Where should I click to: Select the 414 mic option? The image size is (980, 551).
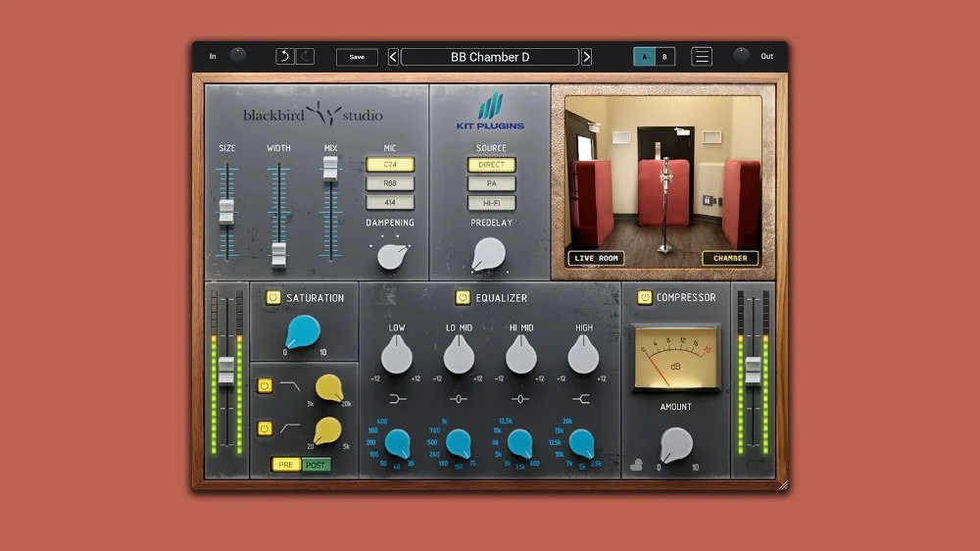[390, 203]
